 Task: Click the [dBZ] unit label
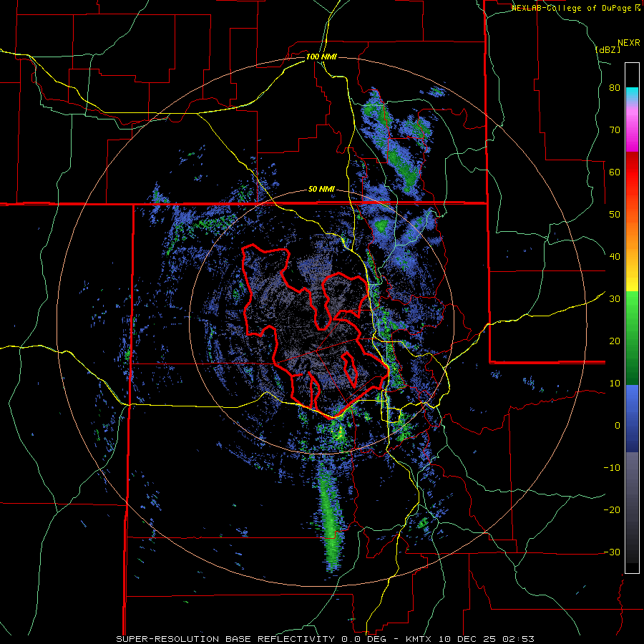tap(608, 49)
